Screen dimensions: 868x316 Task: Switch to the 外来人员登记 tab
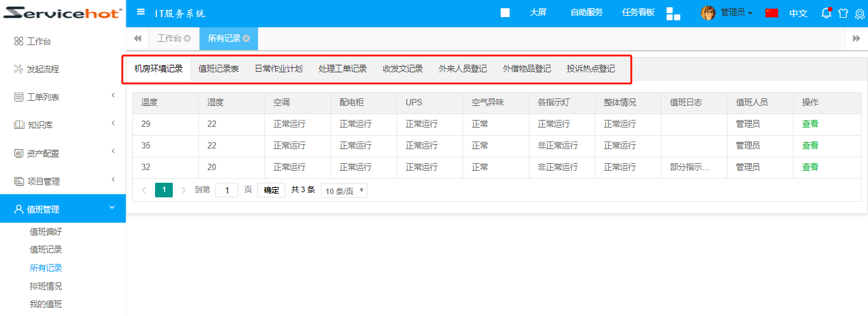click(x=463, y=69)
